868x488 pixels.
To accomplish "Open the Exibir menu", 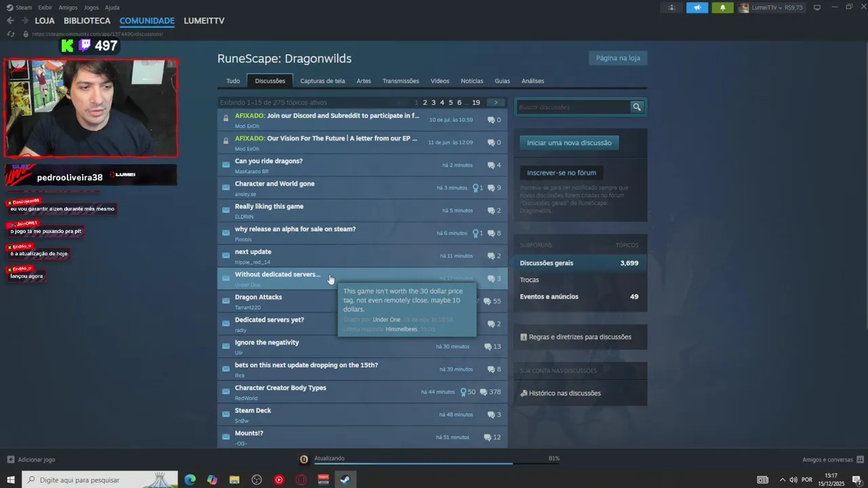I will click(x=45, y=7).
